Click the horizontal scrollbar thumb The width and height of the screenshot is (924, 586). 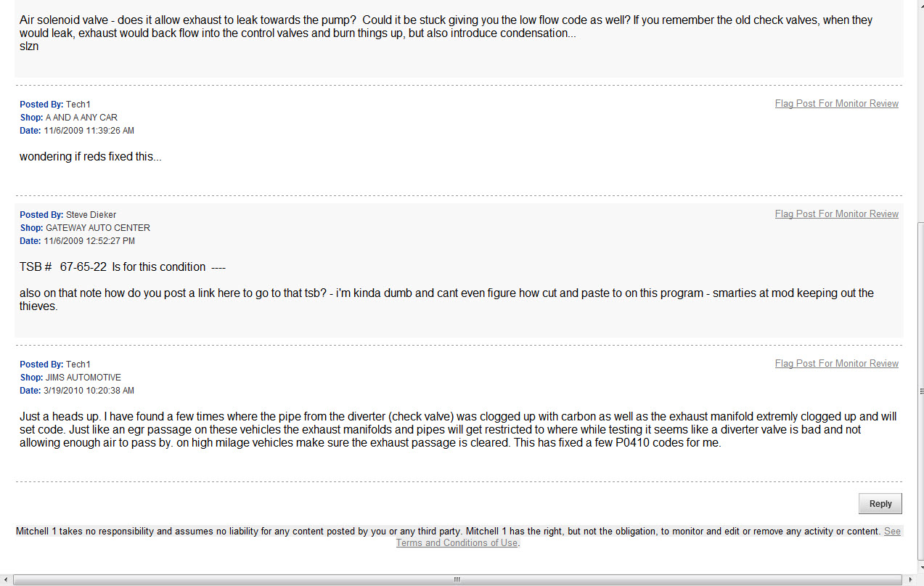pyautogui.click(x=457, y=579)
